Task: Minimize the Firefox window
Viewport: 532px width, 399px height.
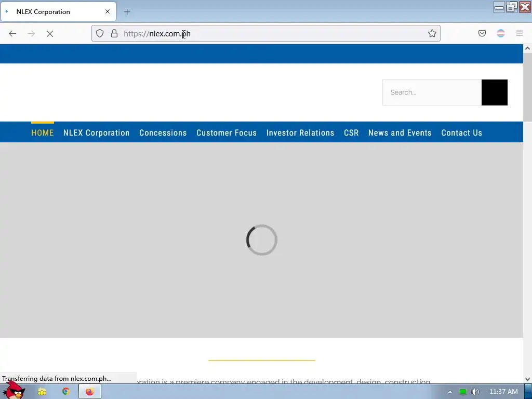Action: point(499,7)
